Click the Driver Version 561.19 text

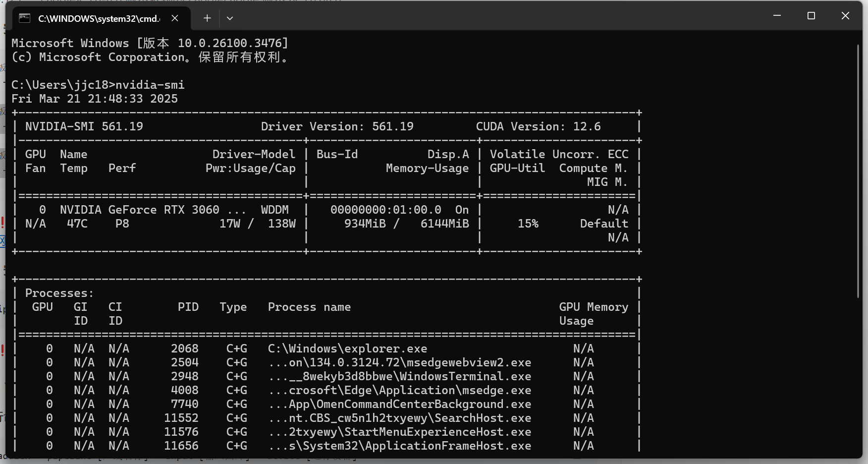(337, 126)
